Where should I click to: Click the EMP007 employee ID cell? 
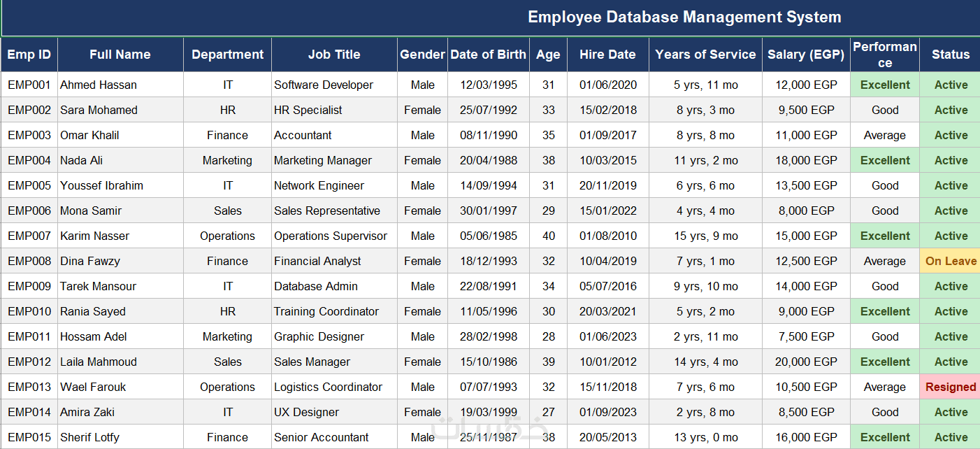click(29, 236)
